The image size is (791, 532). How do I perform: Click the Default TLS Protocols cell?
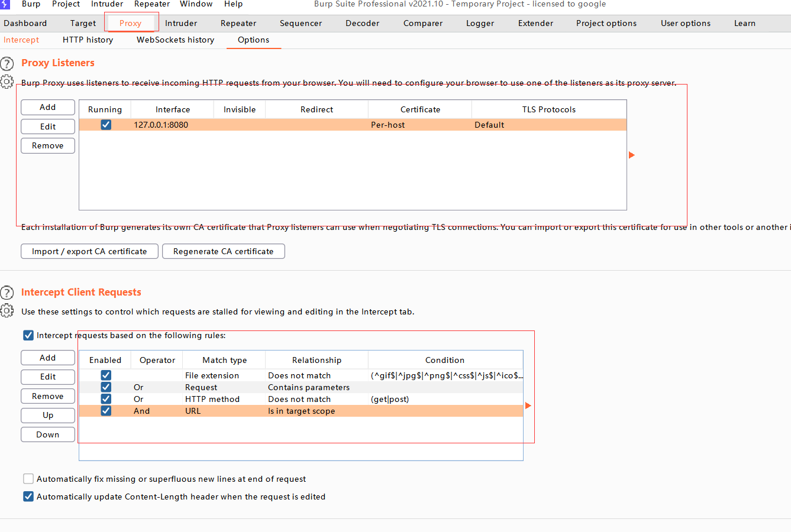(549, 125)
